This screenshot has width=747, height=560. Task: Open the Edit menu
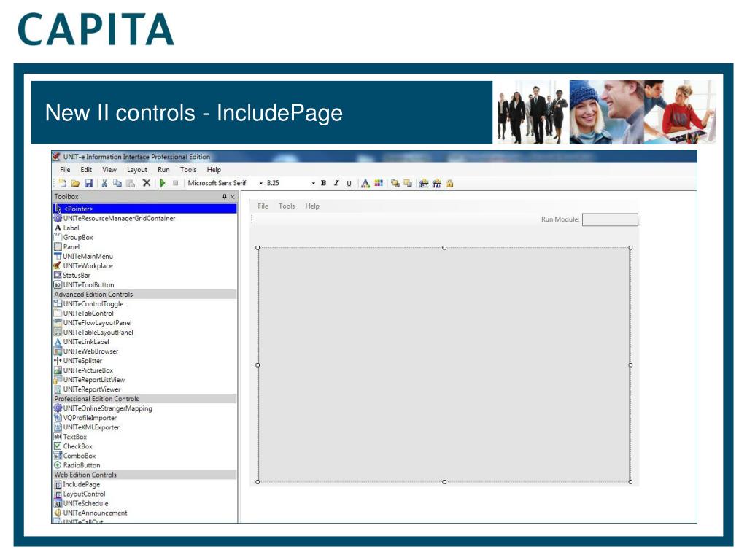(x=86, y=169)
